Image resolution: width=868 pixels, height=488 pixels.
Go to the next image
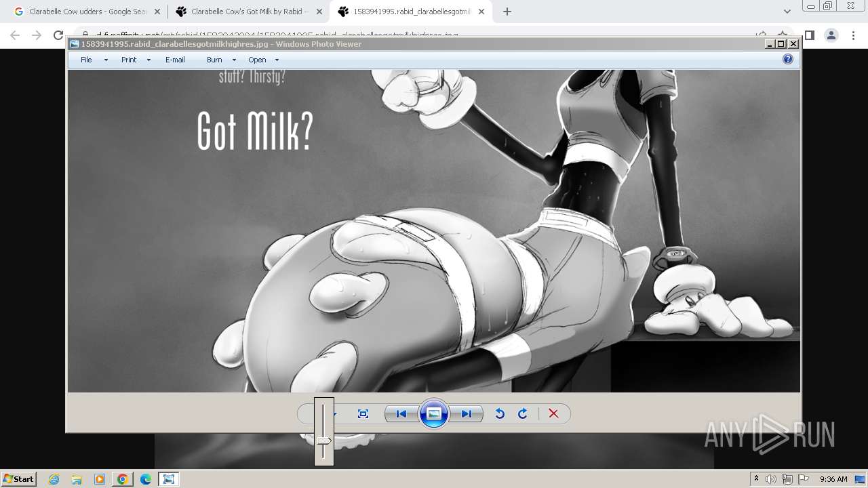tap(467, 413)
